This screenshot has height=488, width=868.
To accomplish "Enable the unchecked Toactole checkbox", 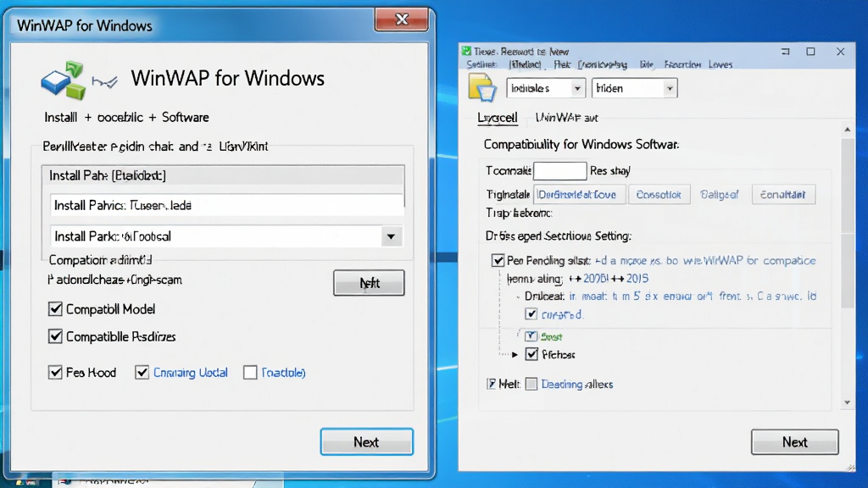I will 250,373.
